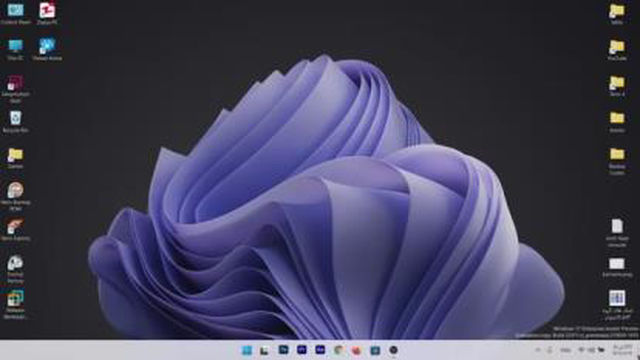640x360 pixels.
Task: Open the This PC desktop icon
Action: (x=16, y=49)
